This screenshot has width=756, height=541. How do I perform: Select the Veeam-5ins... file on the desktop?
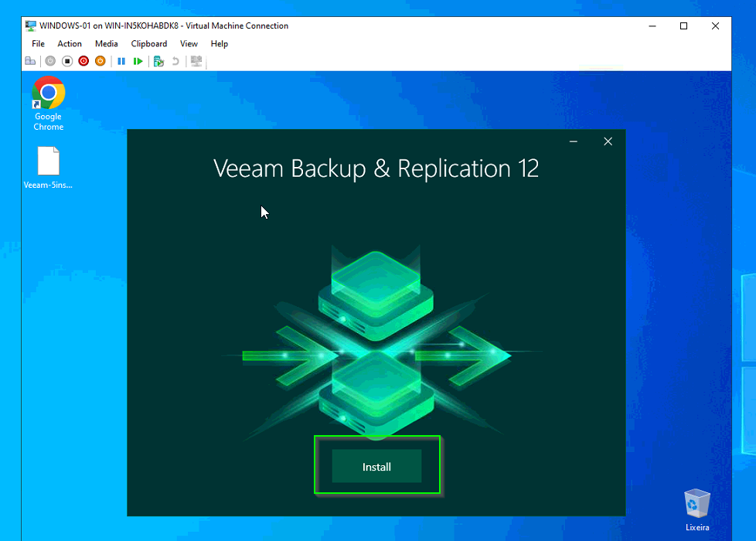pos(48,168)
